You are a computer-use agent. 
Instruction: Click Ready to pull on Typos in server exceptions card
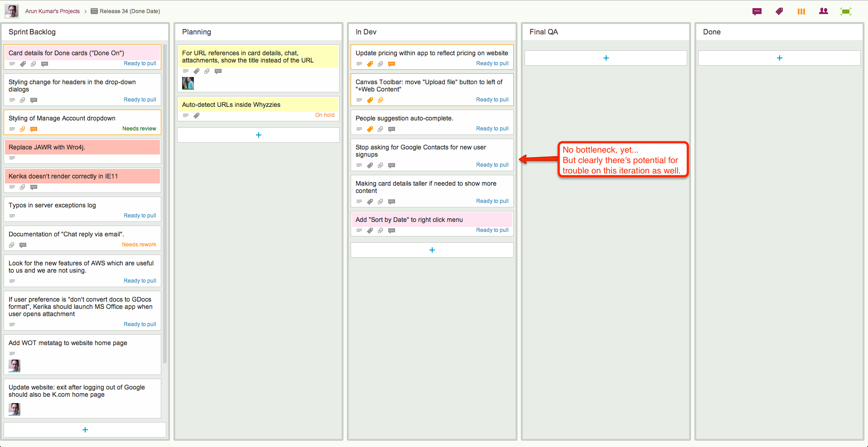pyautogui.click(x=140, y=216)
